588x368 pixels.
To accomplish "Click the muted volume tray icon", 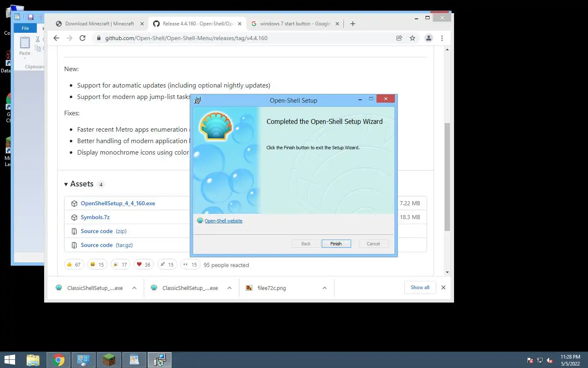I will [x=550, y=360].
